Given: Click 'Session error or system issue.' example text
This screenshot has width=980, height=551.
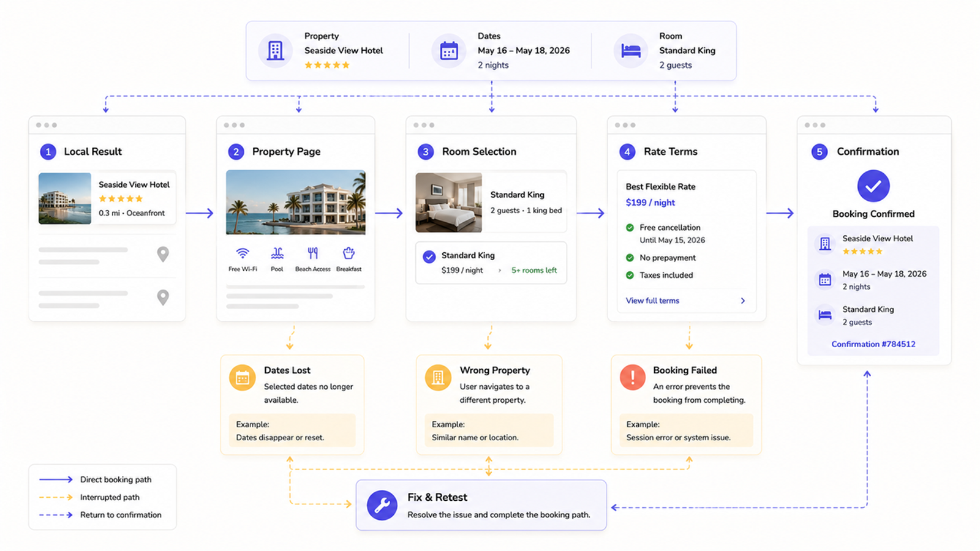Looking at the screenshot, I should click(x=678, y=437).
